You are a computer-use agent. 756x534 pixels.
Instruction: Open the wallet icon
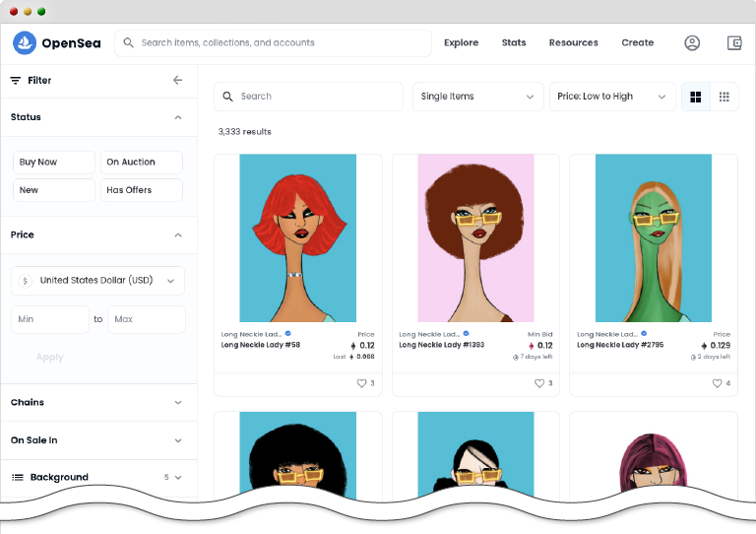pyautogui.click(x=734, y=43)
